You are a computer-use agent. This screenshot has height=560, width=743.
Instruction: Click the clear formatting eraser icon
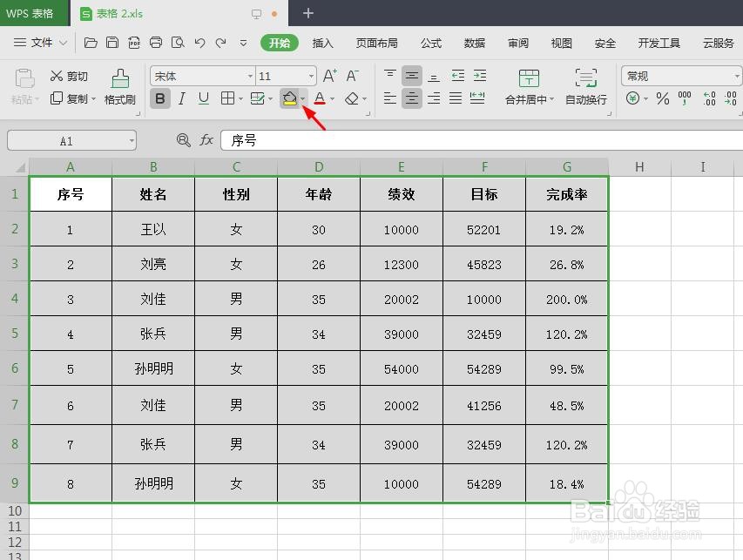[x=352, y=98]
